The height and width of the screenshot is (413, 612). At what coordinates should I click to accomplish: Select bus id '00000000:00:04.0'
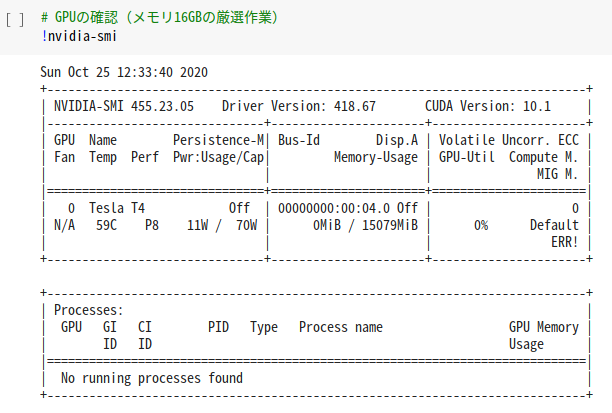coord(334,208)
